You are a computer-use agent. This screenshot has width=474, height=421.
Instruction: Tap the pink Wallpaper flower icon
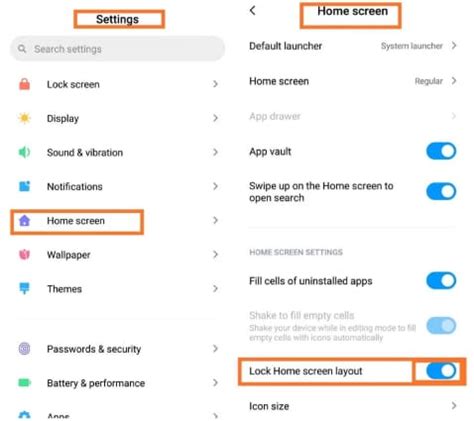(x=24, y=255)
